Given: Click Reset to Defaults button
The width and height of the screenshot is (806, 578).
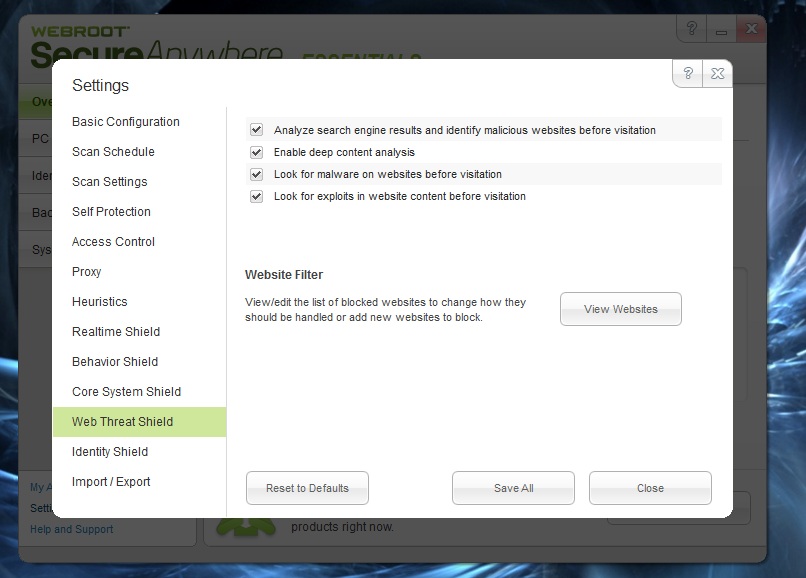Looking at the screenshot, I should click(x=307, y=488).
